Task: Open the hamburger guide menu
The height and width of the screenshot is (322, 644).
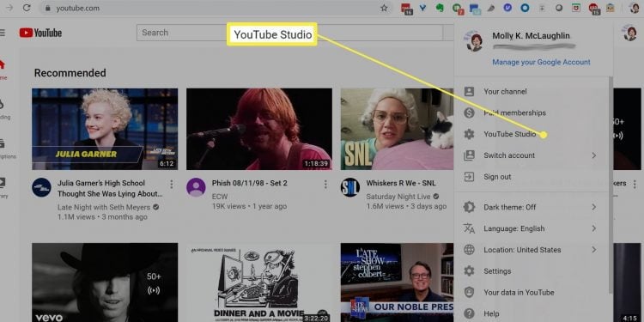Action: tap(3, 33)
